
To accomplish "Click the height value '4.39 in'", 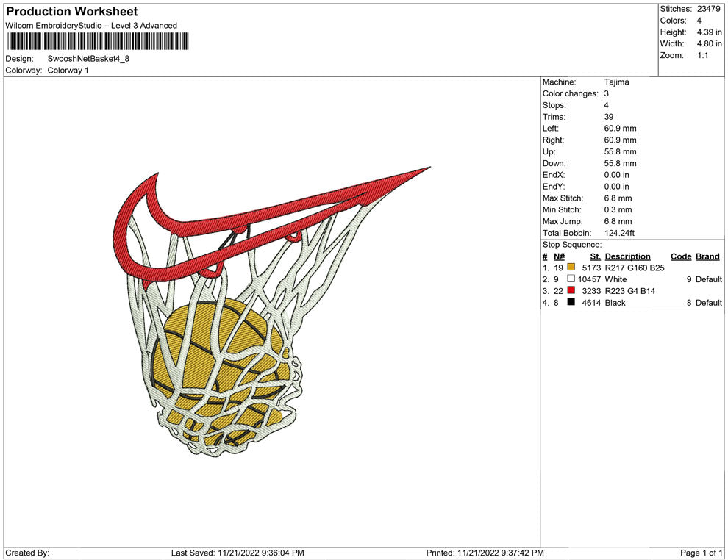I will pos(710,32).
